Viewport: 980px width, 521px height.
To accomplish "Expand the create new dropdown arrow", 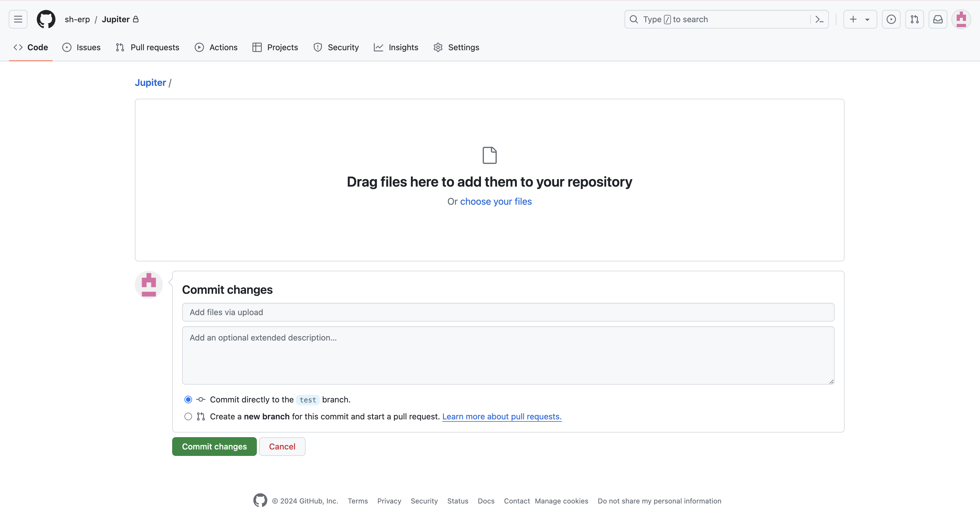I will pos(867,19).
